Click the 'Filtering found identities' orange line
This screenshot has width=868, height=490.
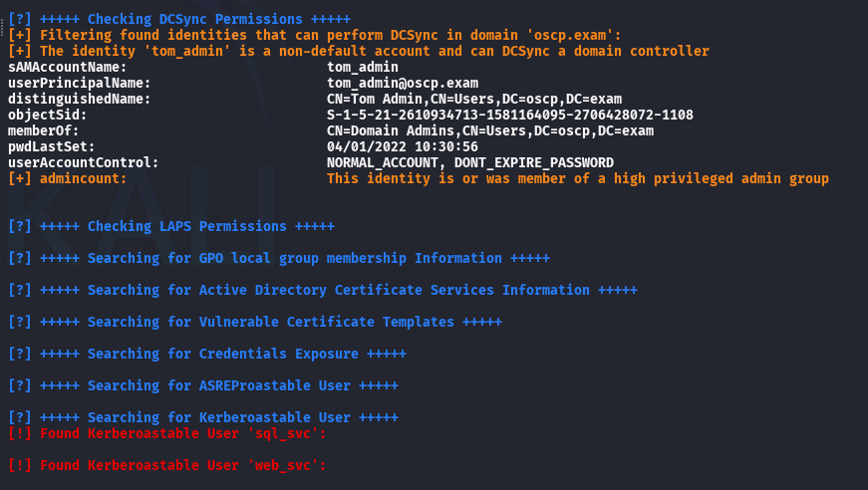pyautogui.click(x=315, y=36)
